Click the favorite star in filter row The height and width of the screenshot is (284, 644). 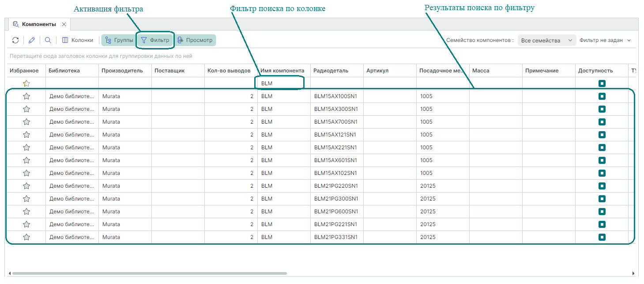pos(26,83)
